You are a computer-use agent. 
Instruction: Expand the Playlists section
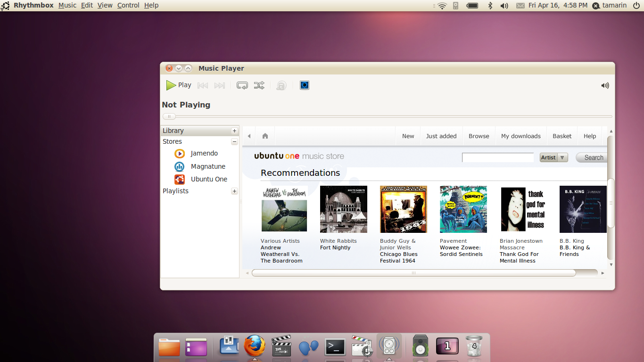(234, 191)
